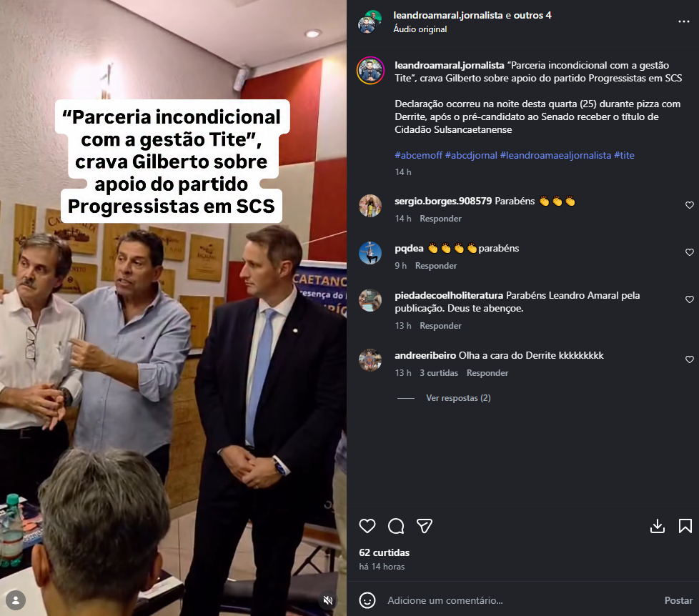Open the emoji picker smiley icon
The image size is (699, 616).
pyautogui.click(x=367, y=600)
